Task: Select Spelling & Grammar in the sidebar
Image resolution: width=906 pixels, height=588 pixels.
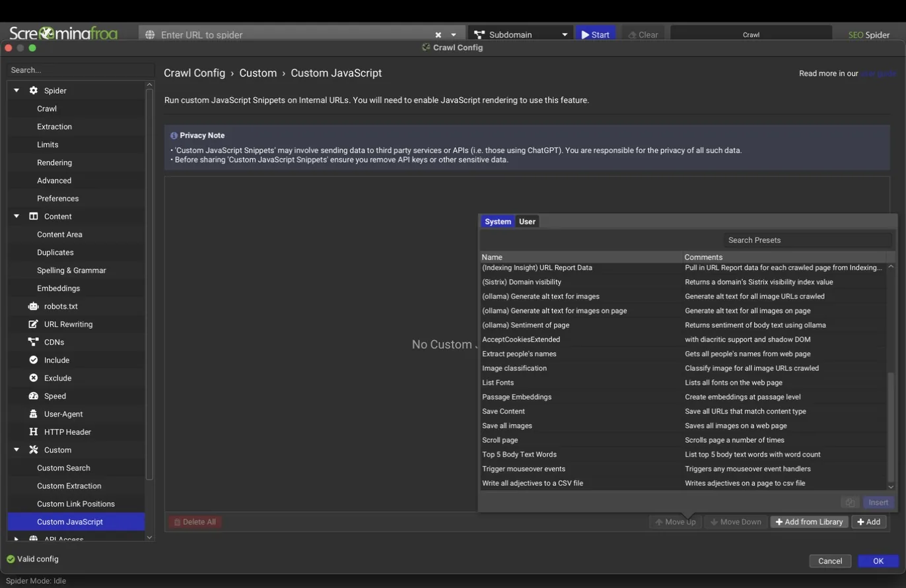Action: click(x=71, y=271)
